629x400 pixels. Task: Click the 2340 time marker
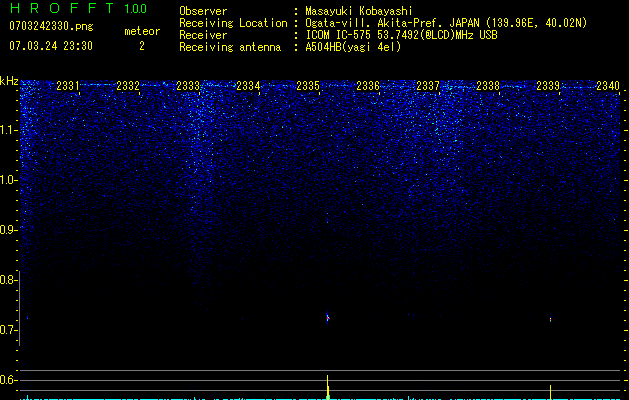608,86
